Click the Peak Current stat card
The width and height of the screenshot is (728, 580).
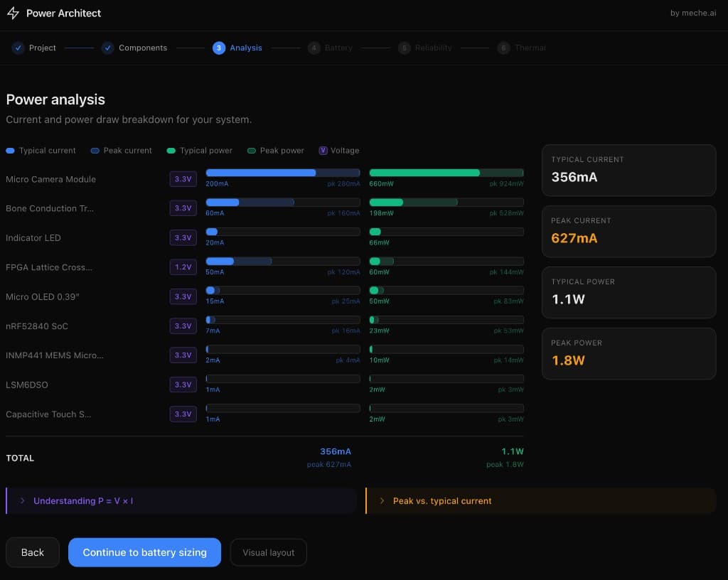(x=628, y=231)
